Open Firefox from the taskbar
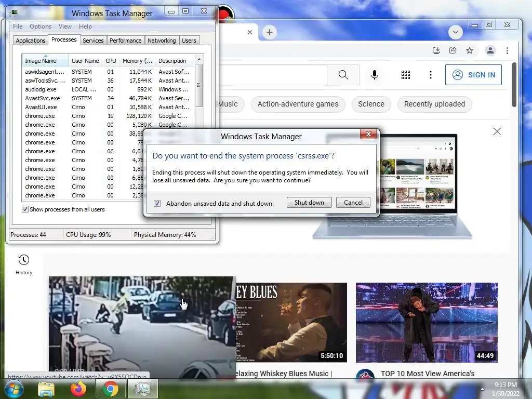 point(78,389)
